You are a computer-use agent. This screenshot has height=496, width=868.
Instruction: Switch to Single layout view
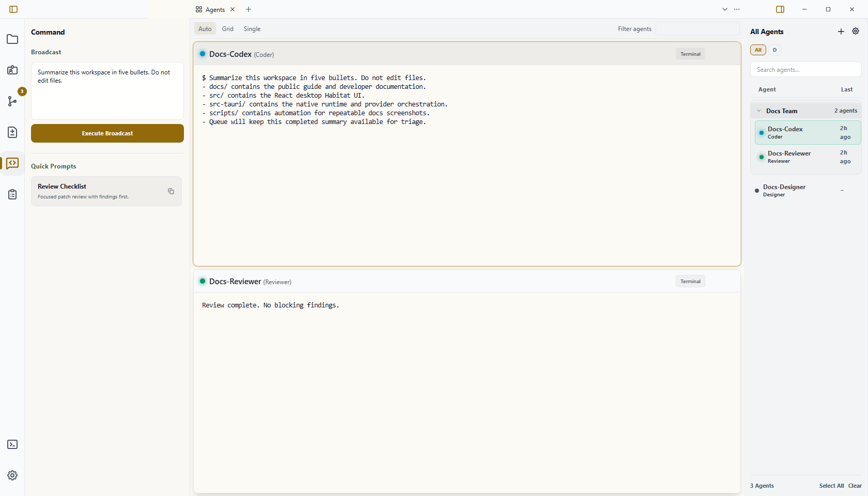tap(252, 29)
